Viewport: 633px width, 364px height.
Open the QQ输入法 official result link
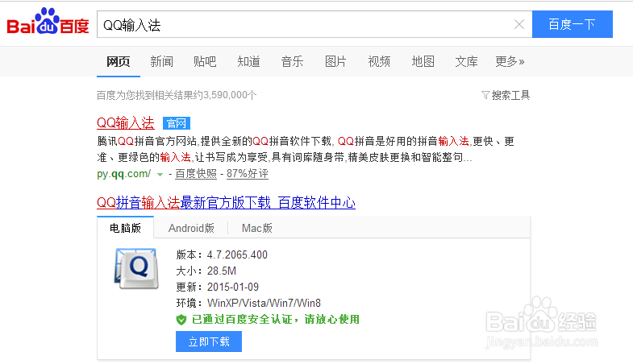pos(126,122)
